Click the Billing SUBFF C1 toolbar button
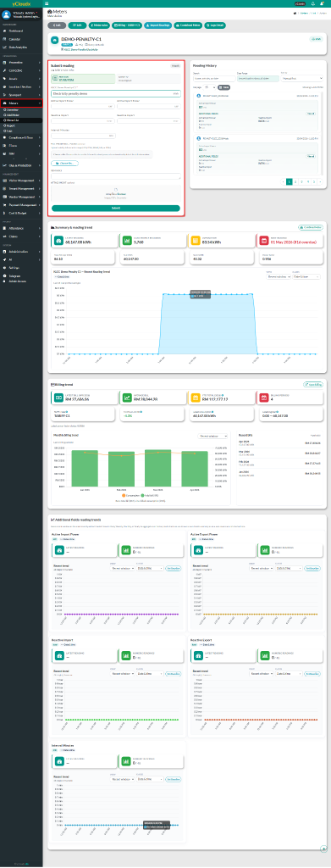 click(x=126, y=25)
